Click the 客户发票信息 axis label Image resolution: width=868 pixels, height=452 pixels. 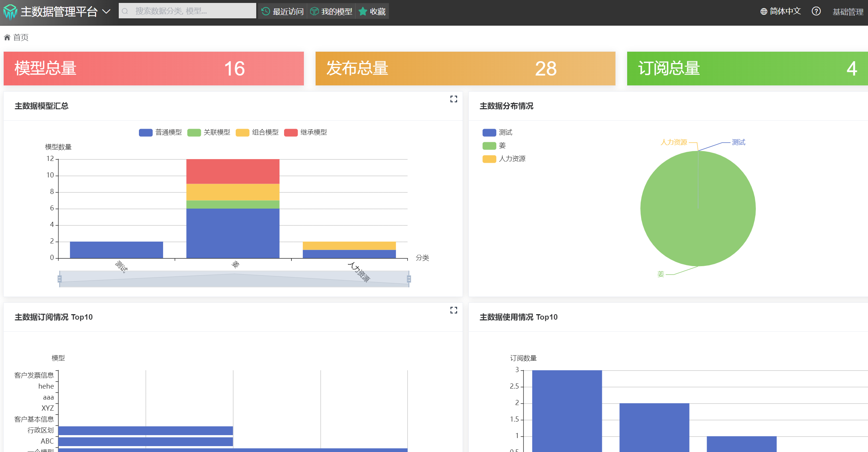pyautogui.click(x=34, y=375)
